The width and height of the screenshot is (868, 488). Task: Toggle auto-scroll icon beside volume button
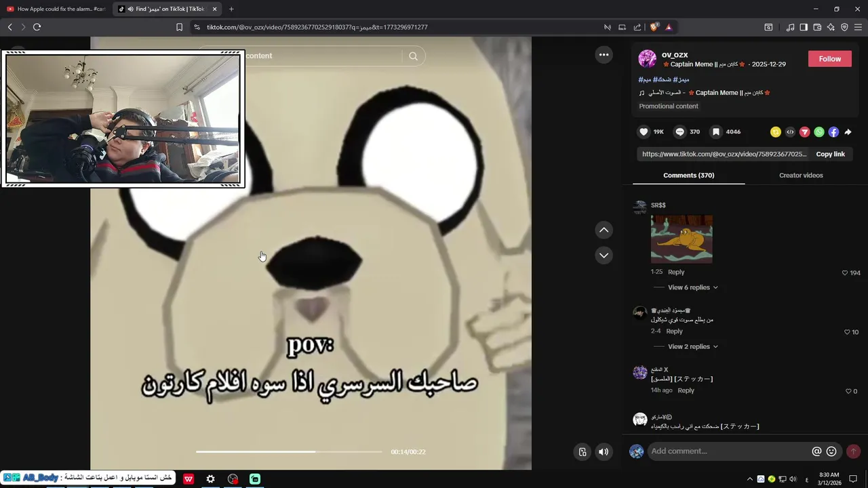[582, 452]
